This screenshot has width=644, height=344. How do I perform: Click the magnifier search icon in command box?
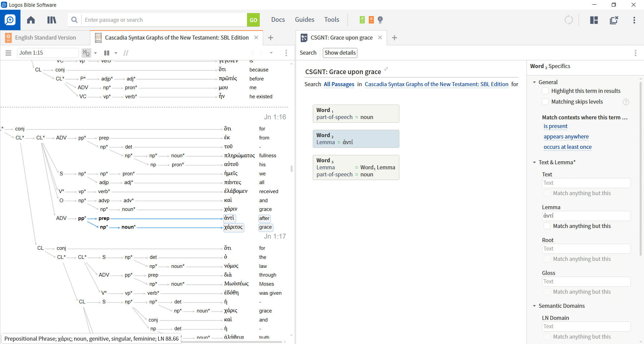tap(75, 20)
